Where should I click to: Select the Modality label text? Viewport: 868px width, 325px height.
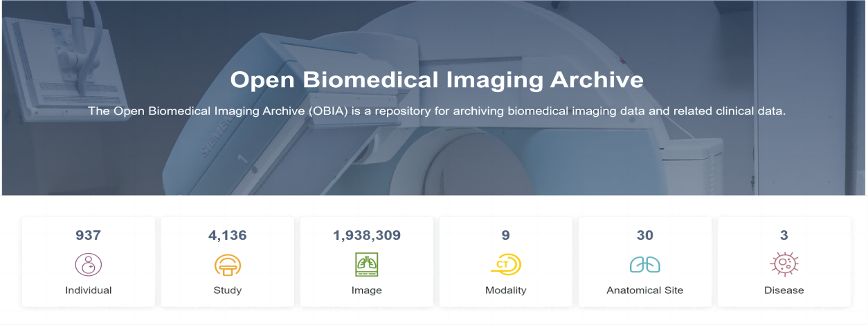point(506,290)
